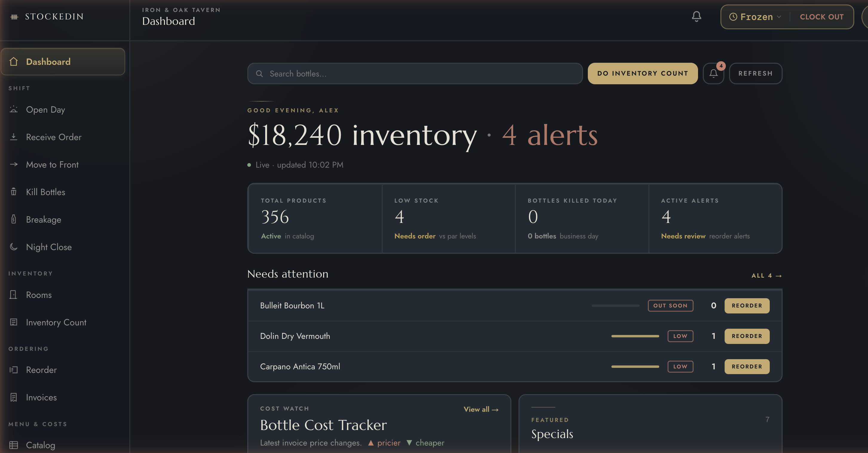Image resolution: width=868 pixels, height=453 pixels.
Task: Click Bulleit Bourbon stock level bar
Action: [615, 305]
